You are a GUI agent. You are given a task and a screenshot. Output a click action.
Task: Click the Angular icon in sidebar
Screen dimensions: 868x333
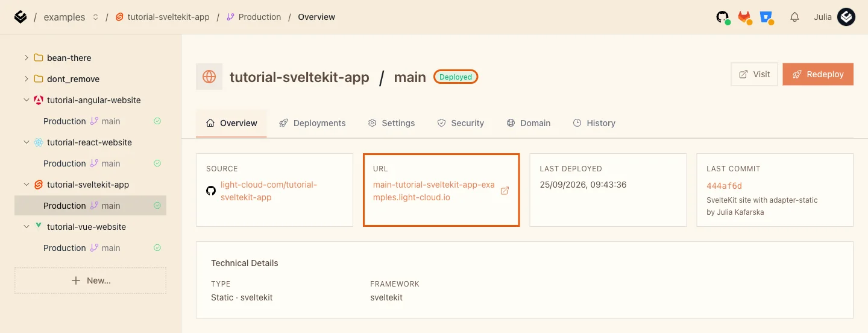click(39, 100)
